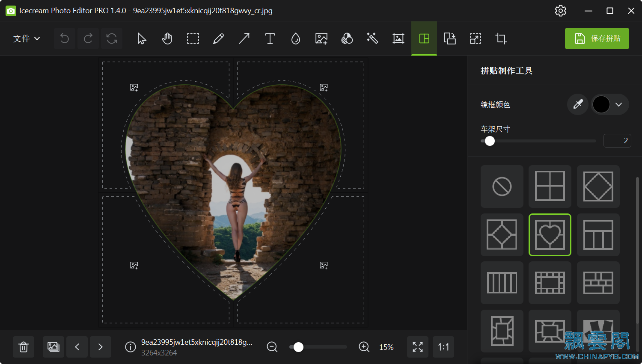Open the magic wand enhance tool

click(373, 38)
